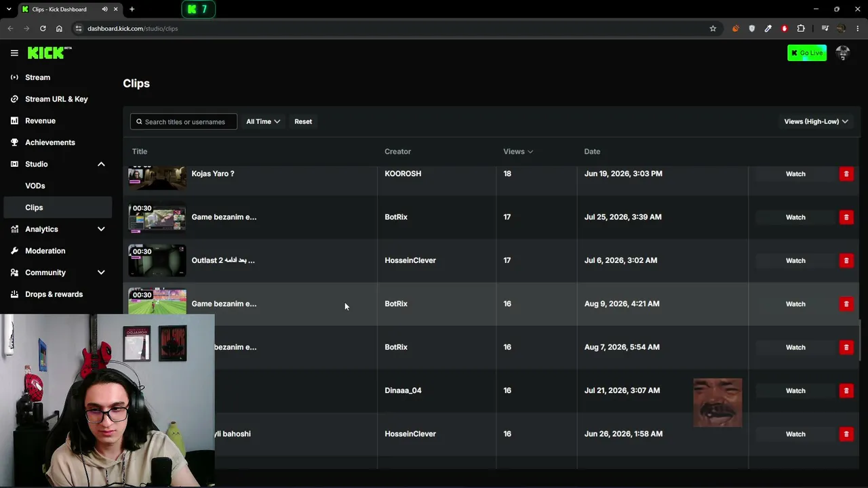Delete the Outlast 2 clip

point(846,261)
